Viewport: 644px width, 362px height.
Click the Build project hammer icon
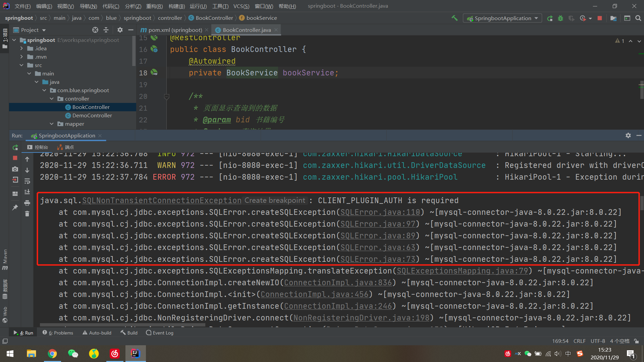pyautogui.click(x=454, y=18)
